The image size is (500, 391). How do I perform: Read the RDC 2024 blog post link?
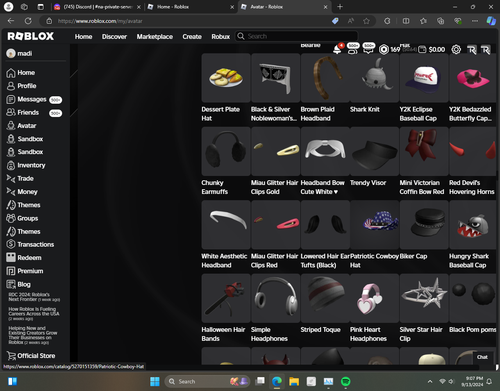[34, 297]
